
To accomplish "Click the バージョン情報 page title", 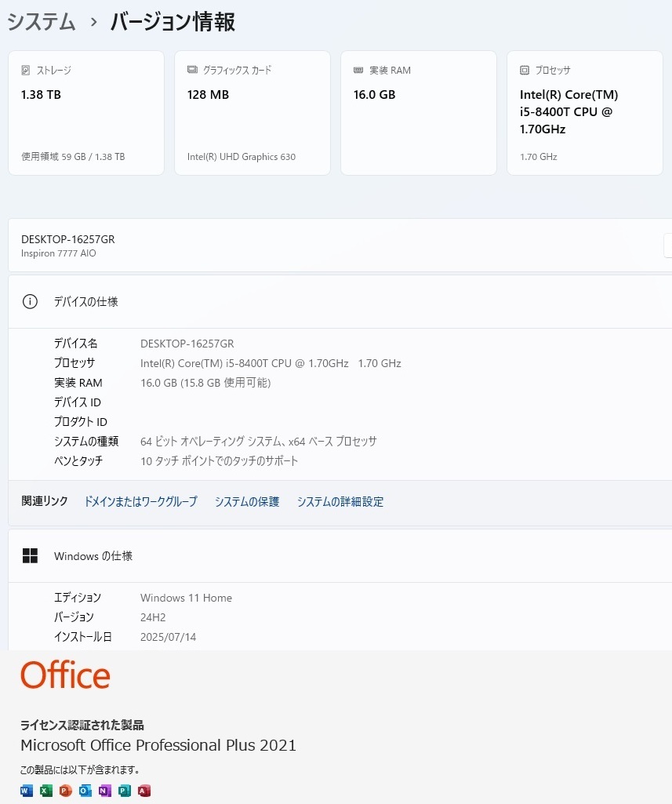I will pyautogui.click(x=173, y=22).
